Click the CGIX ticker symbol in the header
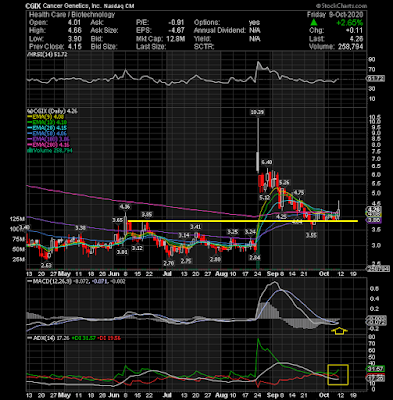 coord(34,6)
